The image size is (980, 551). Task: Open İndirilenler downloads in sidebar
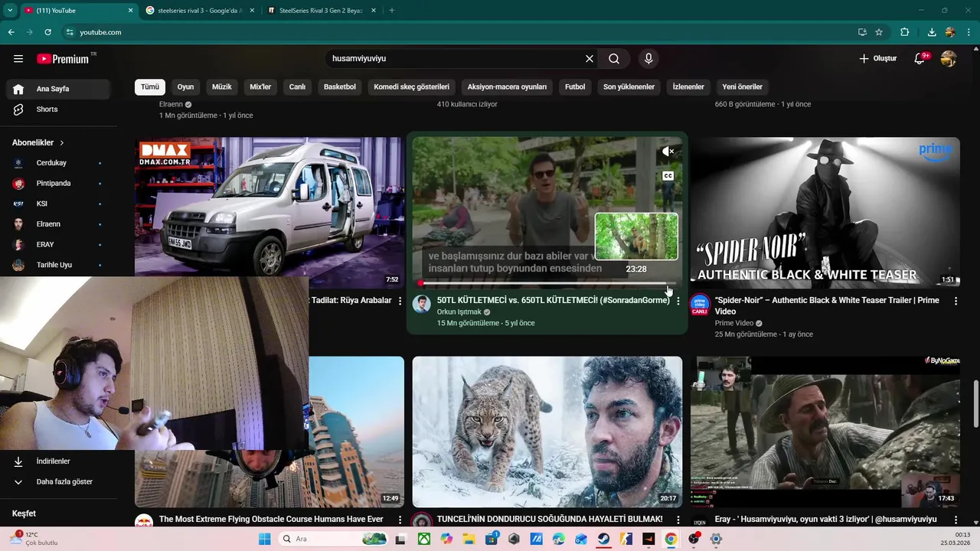click(x=58, y=461)
